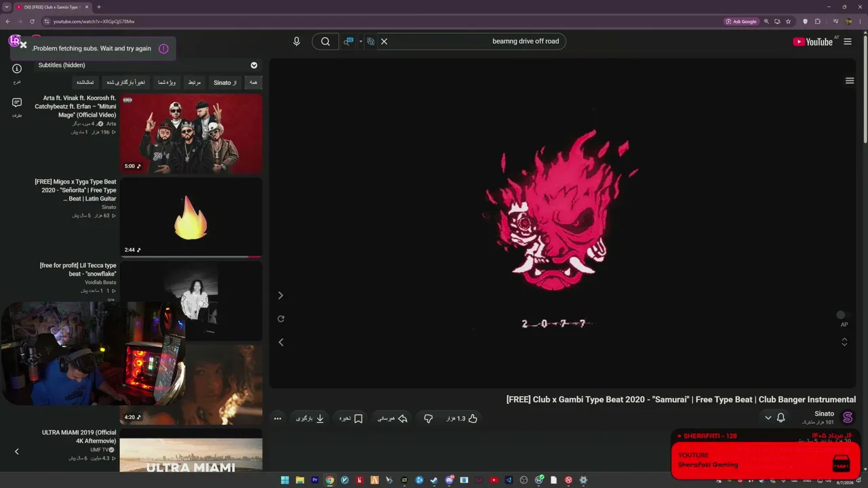Image resolution: width=868 pixels, height=488 pixels.
Task: Go to the YouTube home logo
Action: tap(812, 41)
